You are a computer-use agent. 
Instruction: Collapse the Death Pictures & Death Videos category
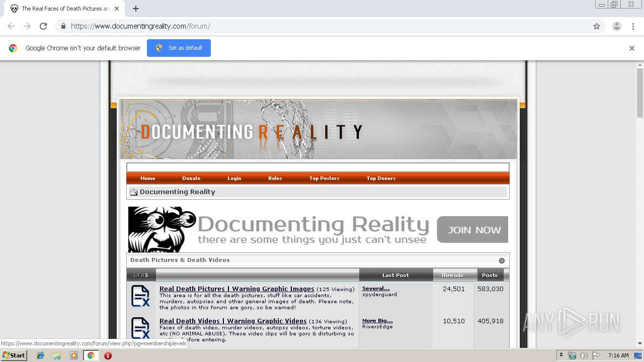(x=502, y=260)
